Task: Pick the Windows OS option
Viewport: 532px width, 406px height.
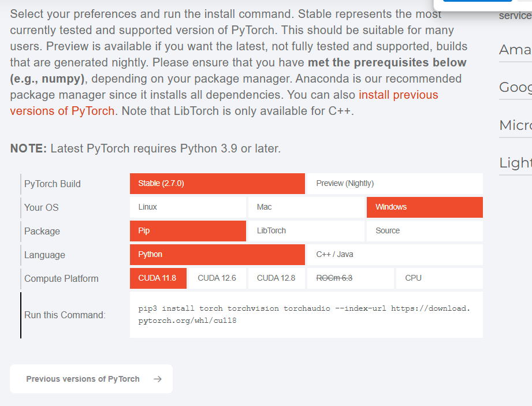Action: [425, 207]
